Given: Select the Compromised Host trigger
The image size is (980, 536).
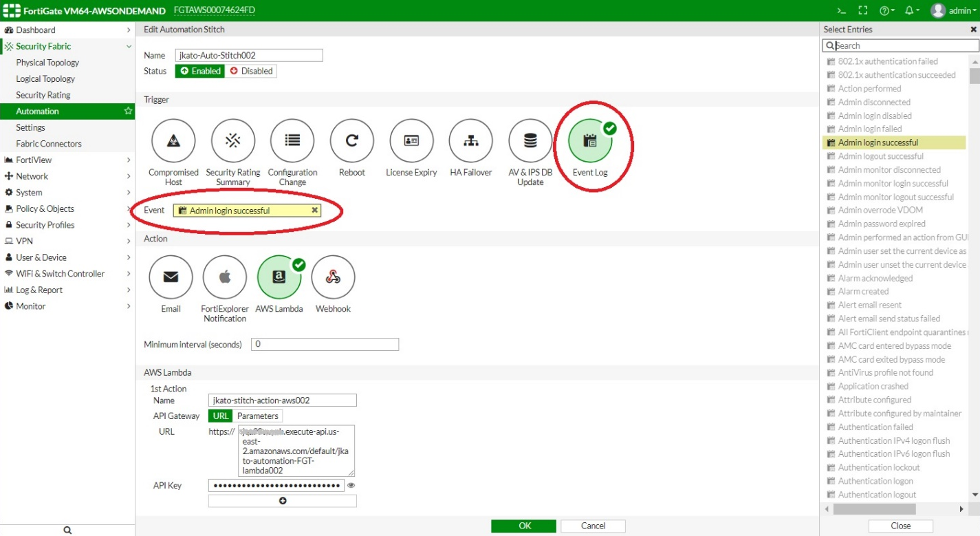Looking at the screenshot, I should [173, 140].
